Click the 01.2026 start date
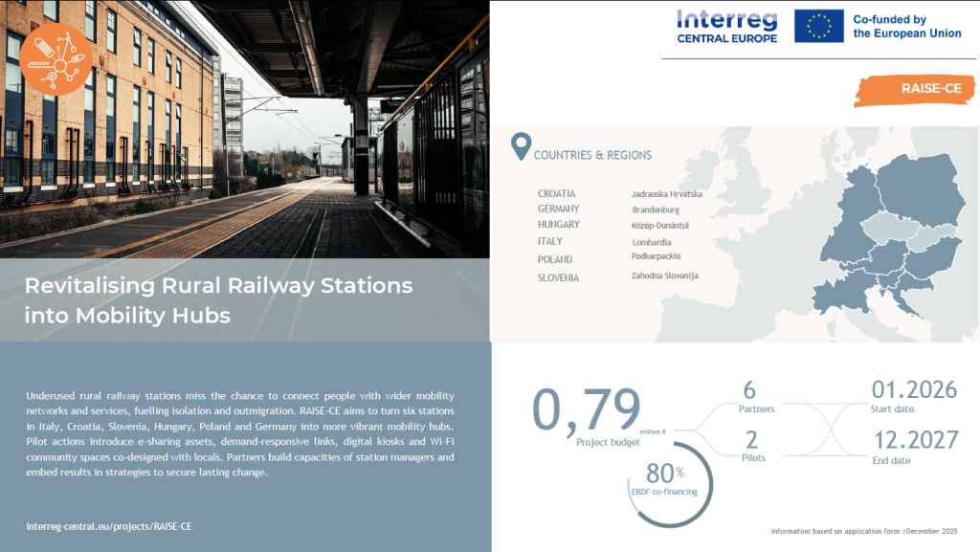 coord(914,390)
